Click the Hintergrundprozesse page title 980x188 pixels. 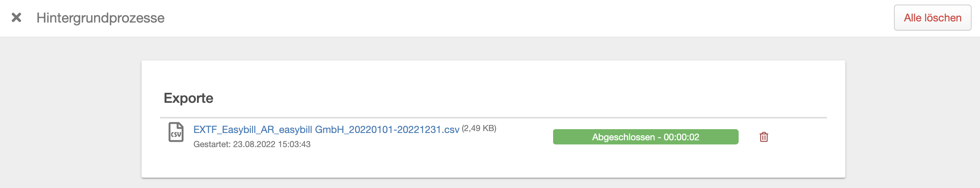point(100,18)
